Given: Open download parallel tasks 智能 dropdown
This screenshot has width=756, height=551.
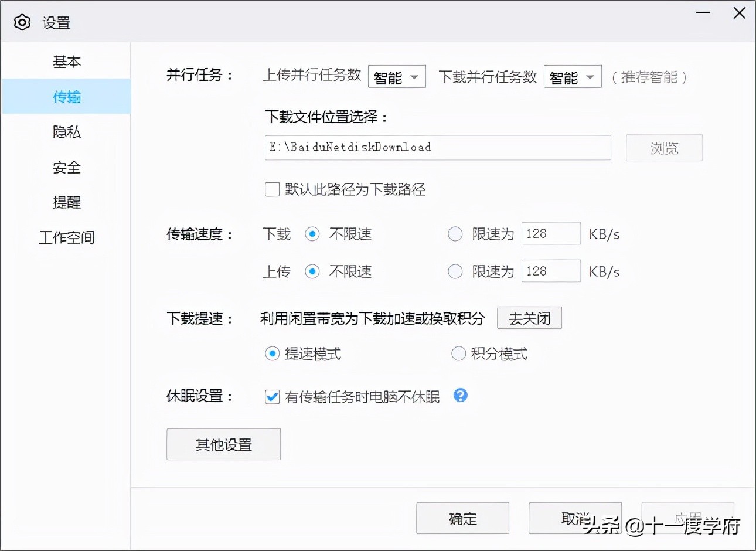Looking at the screenshot, I should click(x=573, y=76).
